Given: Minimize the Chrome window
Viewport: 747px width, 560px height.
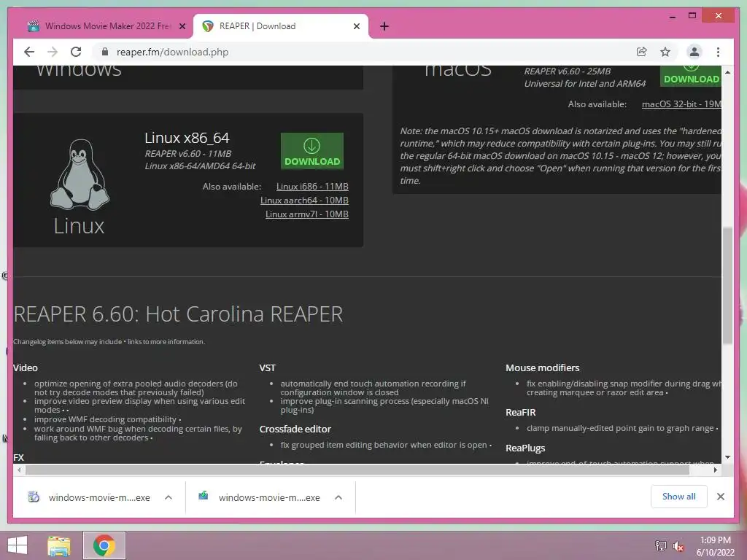Looking at the screenshot, I should click(x=672, y=16).
